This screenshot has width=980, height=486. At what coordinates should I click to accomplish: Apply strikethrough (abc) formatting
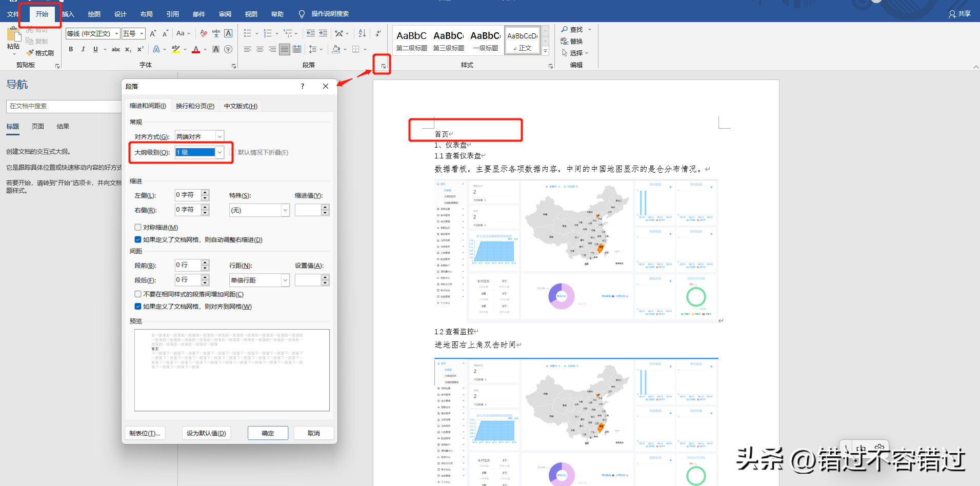(x=116, y=49)
